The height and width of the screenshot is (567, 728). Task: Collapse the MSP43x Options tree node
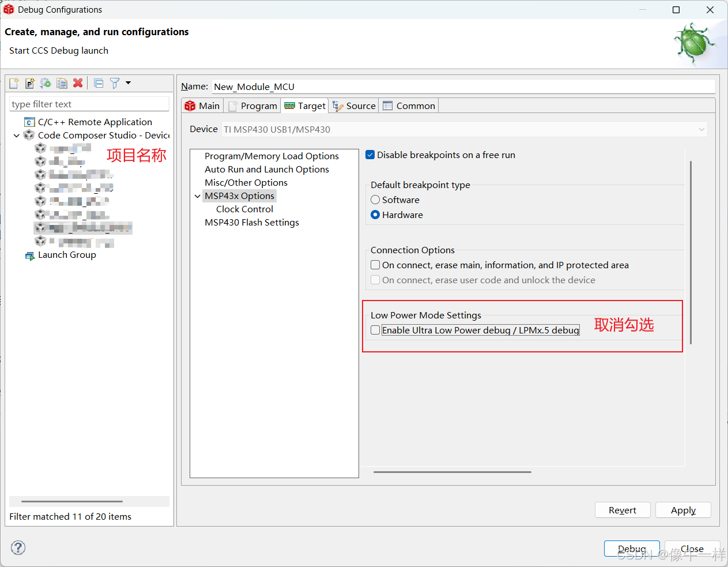click(x=198, y=196)
